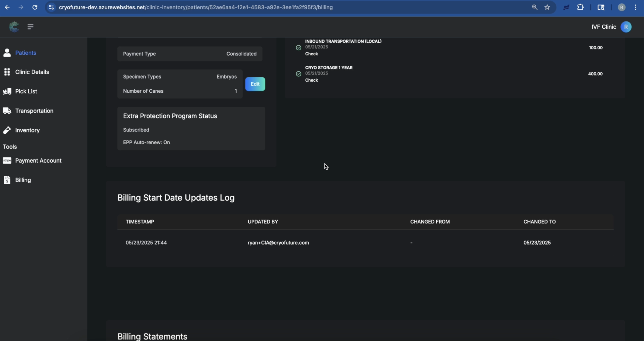
Task: Click the Billing invoice icon
Action: tap(7, 180)
